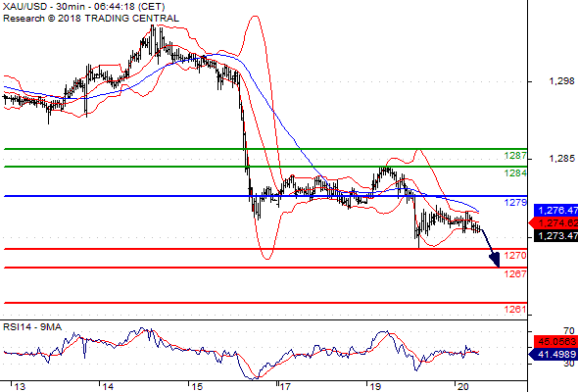578x392 pixels.
Task: Click the 1261 support level label
Action: (515, 309)
